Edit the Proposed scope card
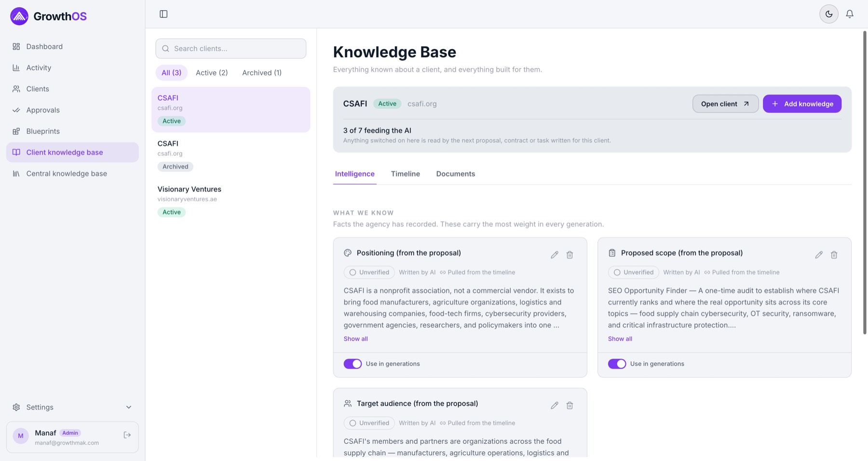The height and width of the screenshot is (461, 868). click(x=819, y=255)
